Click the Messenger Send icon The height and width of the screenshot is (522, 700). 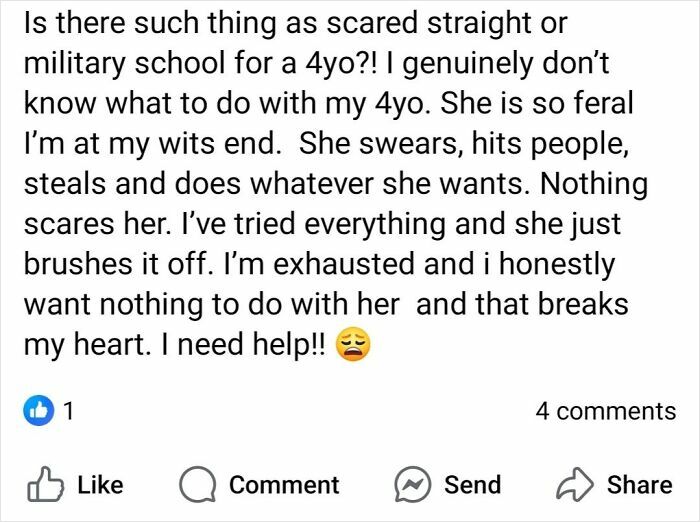[x=413, y=485]
